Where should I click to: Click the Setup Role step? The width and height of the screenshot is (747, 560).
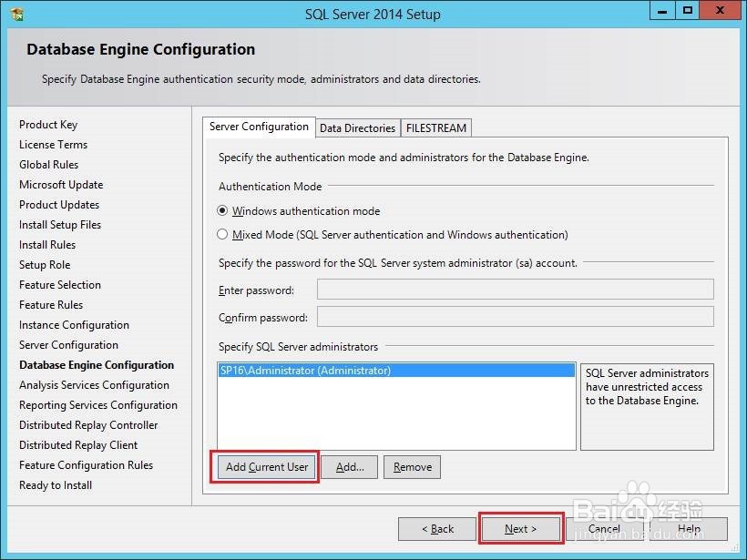coord(45,265)
